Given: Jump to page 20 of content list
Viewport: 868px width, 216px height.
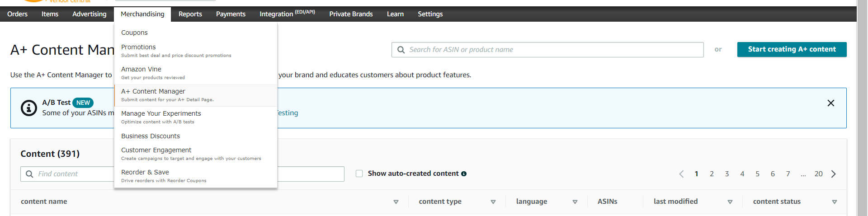Looking at the screenshot, I should [819, 174].
